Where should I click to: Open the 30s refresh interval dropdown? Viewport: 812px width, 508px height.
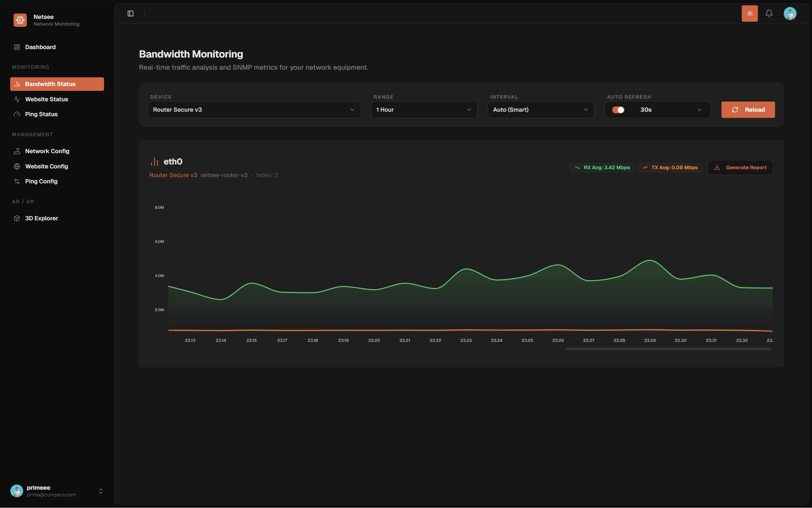coord(671,110)
